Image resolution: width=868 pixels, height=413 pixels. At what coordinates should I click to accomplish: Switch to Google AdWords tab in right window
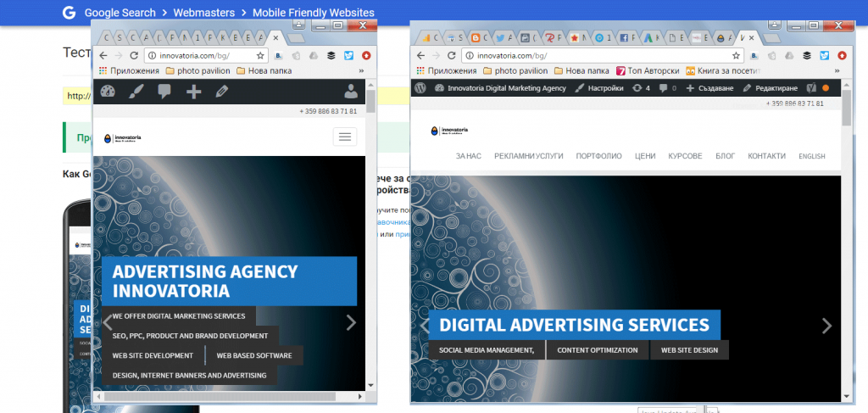tap(651, 38)
